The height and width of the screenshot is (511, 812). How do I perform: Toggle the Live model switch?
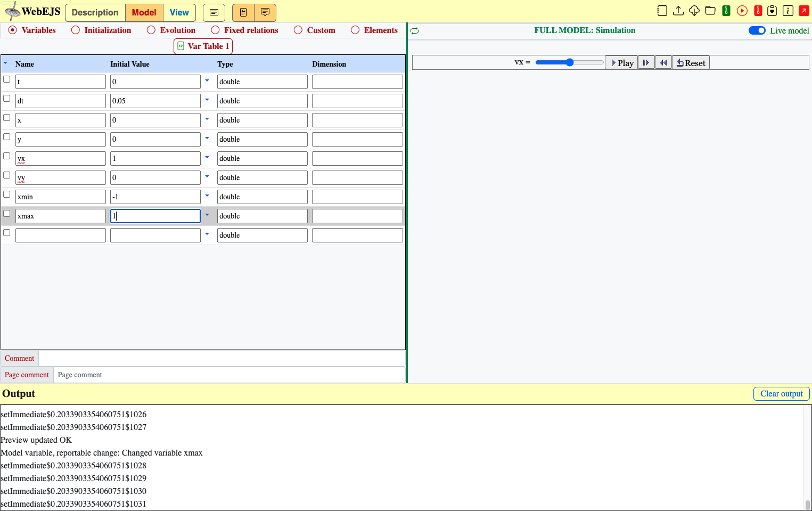click(x=757, y=30)
